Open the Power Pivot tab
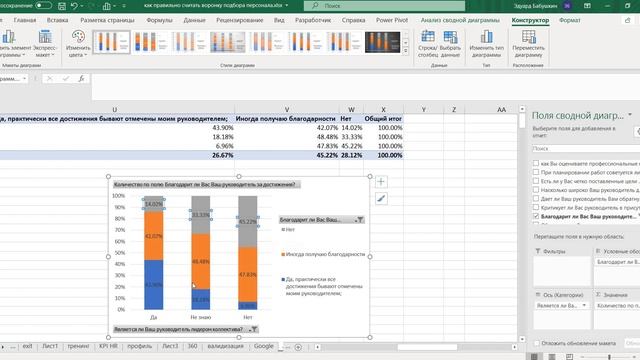Screen dimensions: 640x360 pos(392,20)
